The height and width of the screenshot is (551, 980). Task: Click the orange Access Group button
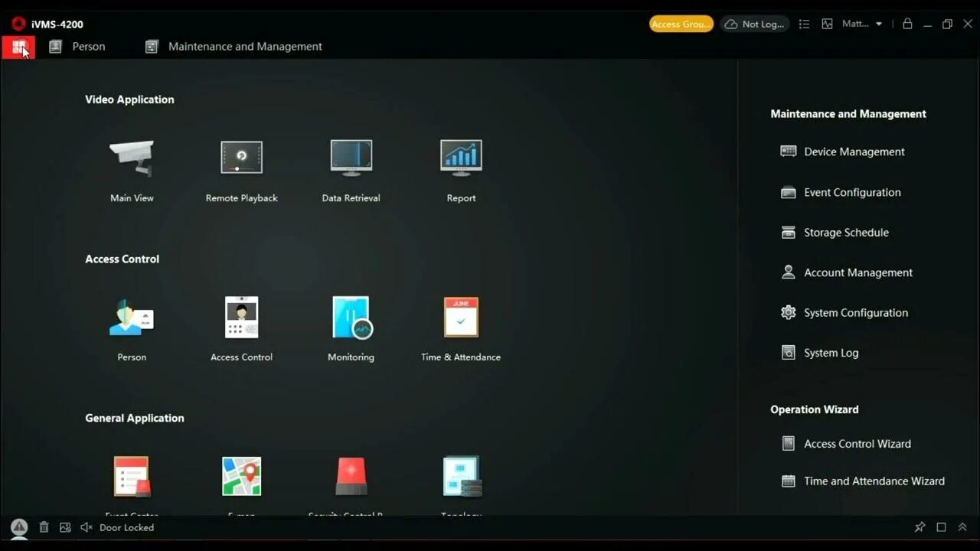point(681,24)
